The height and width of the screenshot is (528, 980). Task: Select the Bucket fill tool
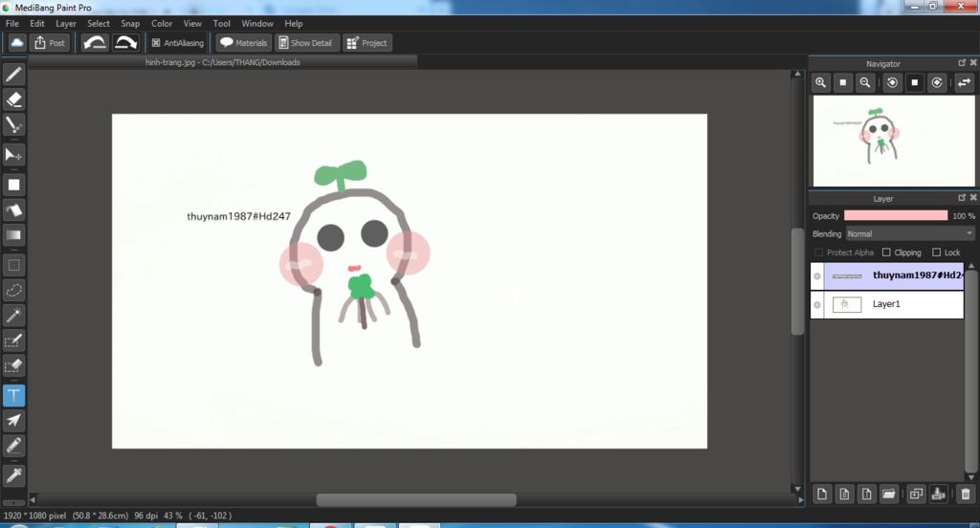(x=13, y=209)
